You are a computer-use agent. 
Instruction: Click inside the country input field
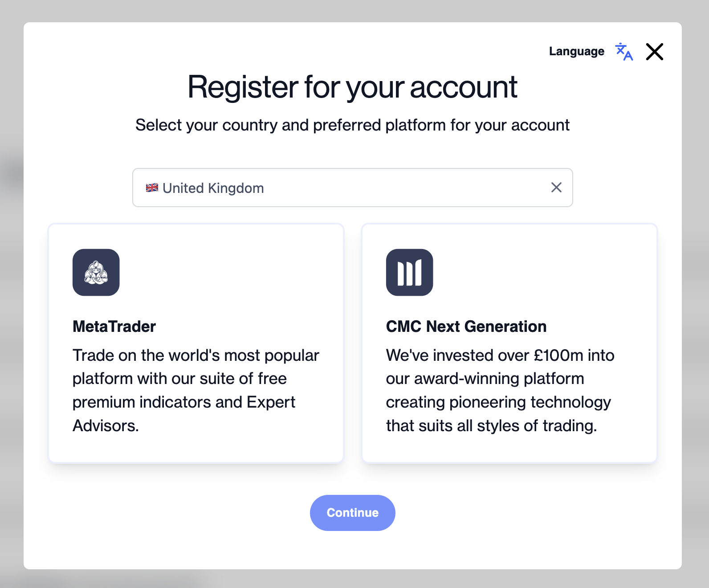(x=312, y=188)
